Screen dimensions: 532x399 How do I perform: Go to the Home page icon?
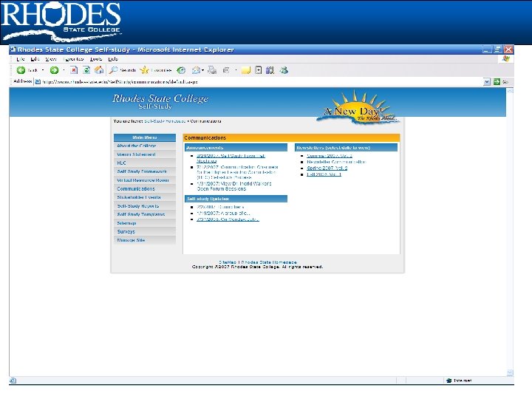pyautogui.click(x=99, y=70)
